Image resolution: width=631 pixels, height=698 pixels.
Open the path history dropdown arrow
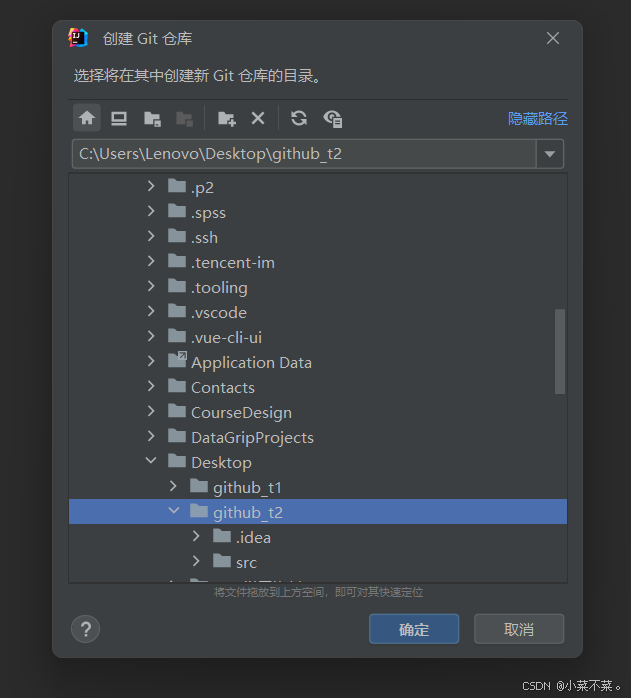tap(550, 154)
